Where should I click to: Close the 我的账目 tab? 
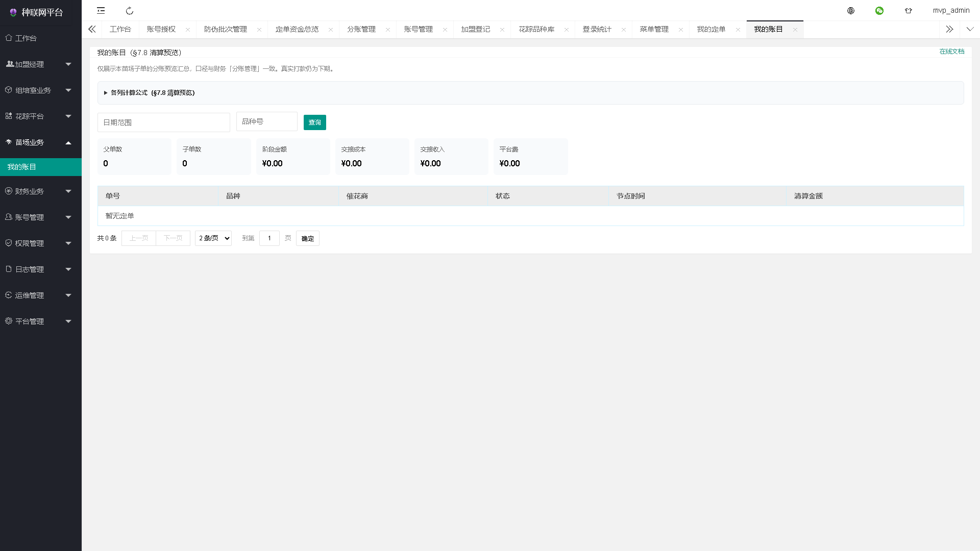coord(795,30)
